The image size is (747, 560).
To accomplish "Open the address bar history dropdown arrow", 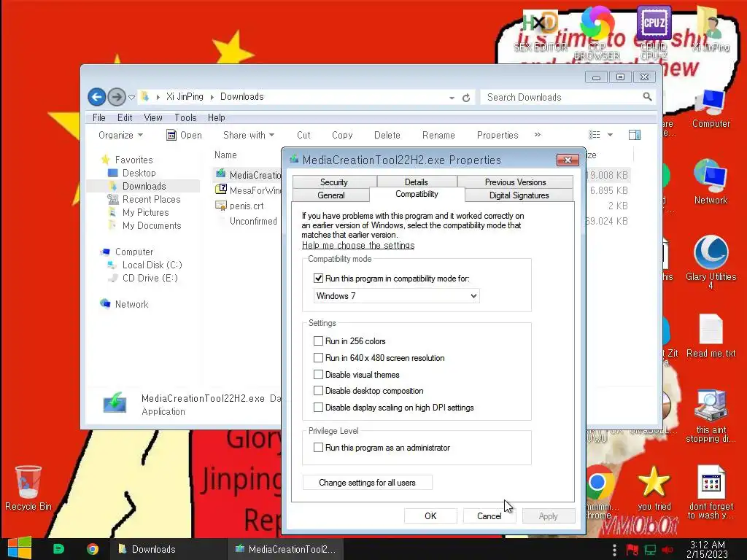I will pyautogui.click(x=452, y=98).
